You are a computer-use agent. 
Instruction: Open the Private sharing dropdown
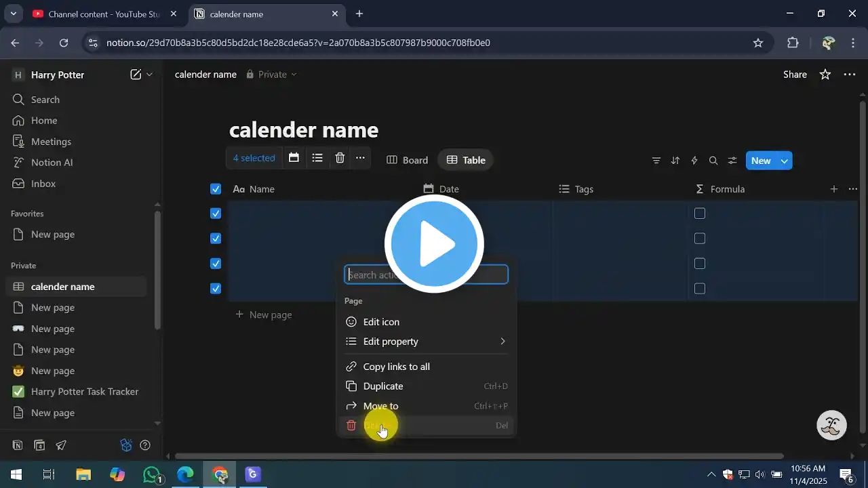pos(271,75)
